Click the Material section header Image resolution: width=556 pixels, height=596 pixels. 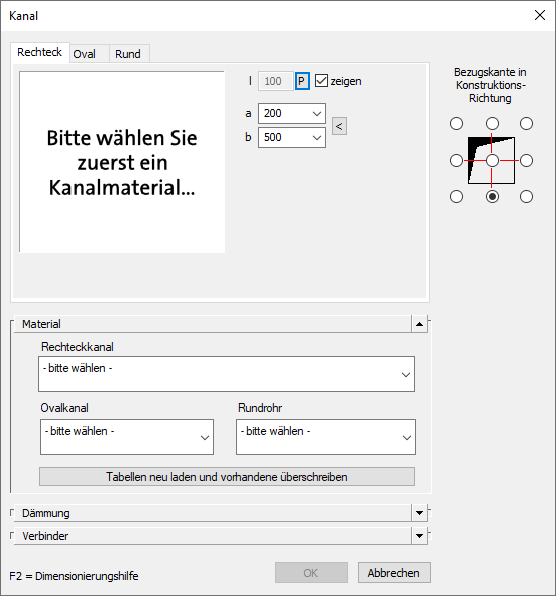[212, 324]
